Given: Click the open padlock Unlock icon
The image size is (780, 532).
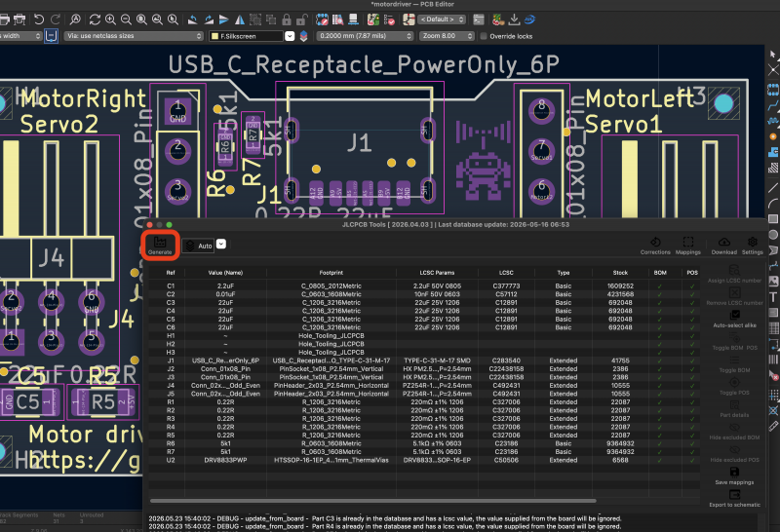Looking at the screenshot, I should [301, 19].
